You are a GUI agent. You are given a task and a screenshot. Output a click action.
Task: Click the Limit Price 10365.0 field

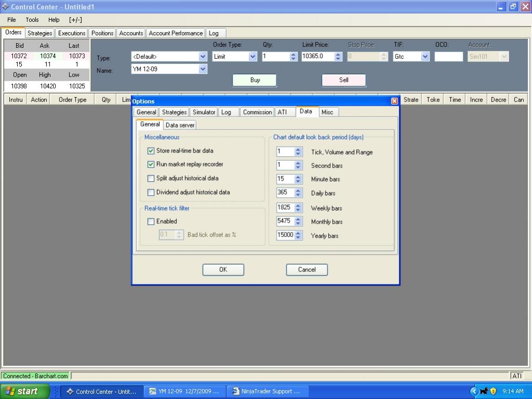click(x=318, y=56)
